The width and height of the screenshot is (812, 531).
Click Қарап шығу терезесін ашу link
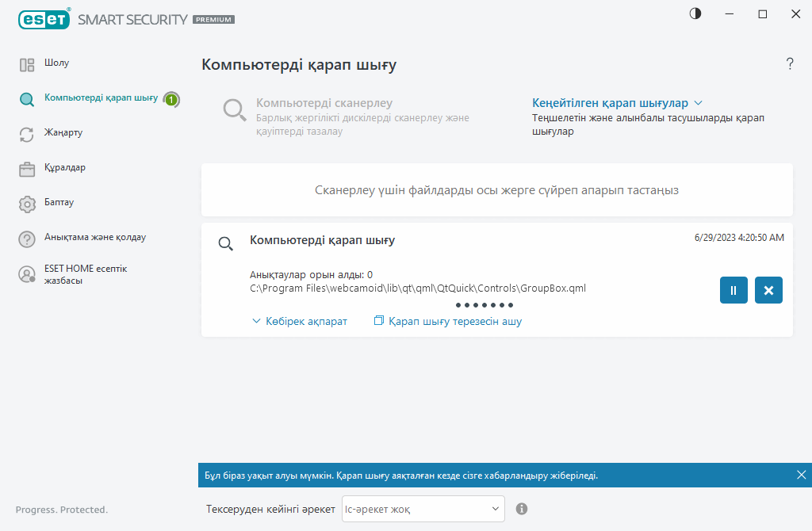448,321
